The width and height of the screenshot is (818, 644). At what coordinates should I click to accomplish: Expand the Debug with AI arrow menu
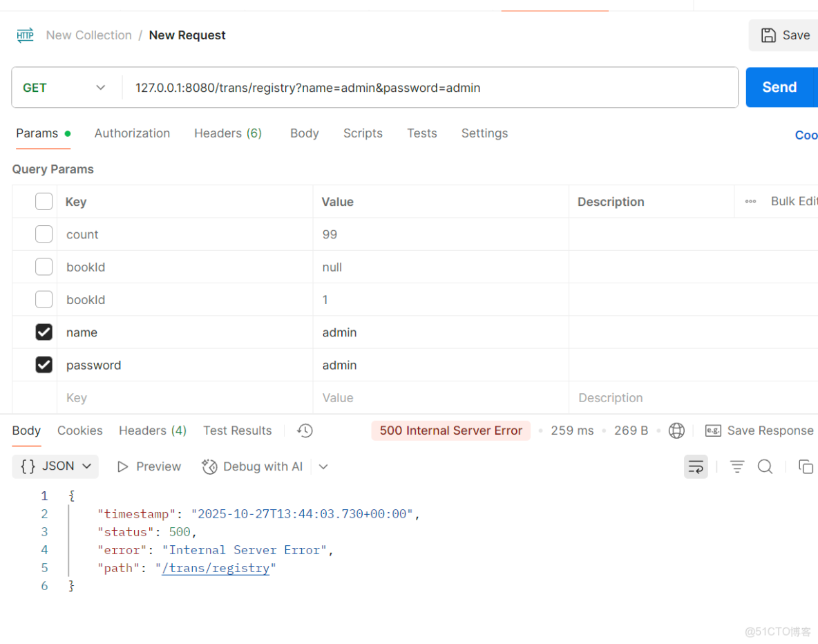(x=323, y=466)
